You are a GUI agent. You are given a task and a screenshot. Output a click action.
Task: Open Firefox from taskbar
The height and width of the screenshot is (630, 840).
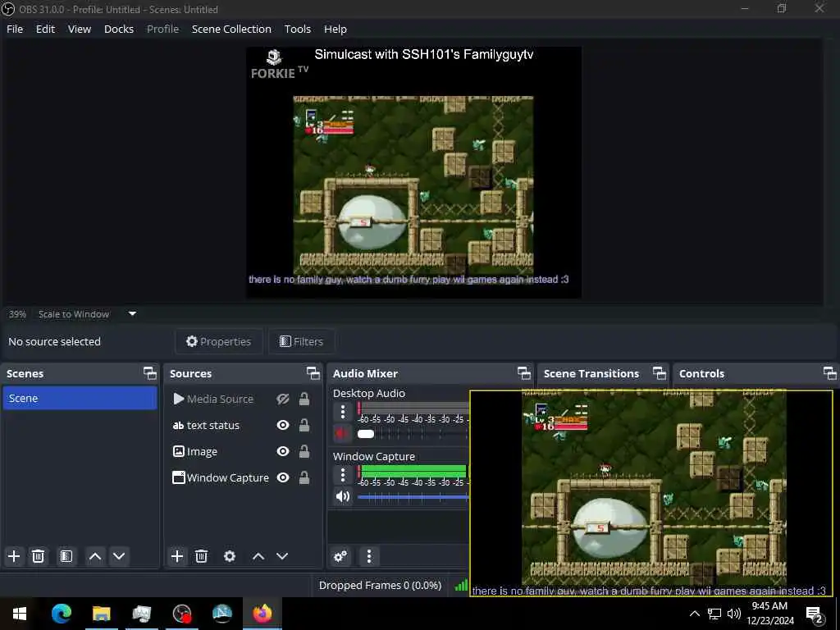(x=262, y=614)
